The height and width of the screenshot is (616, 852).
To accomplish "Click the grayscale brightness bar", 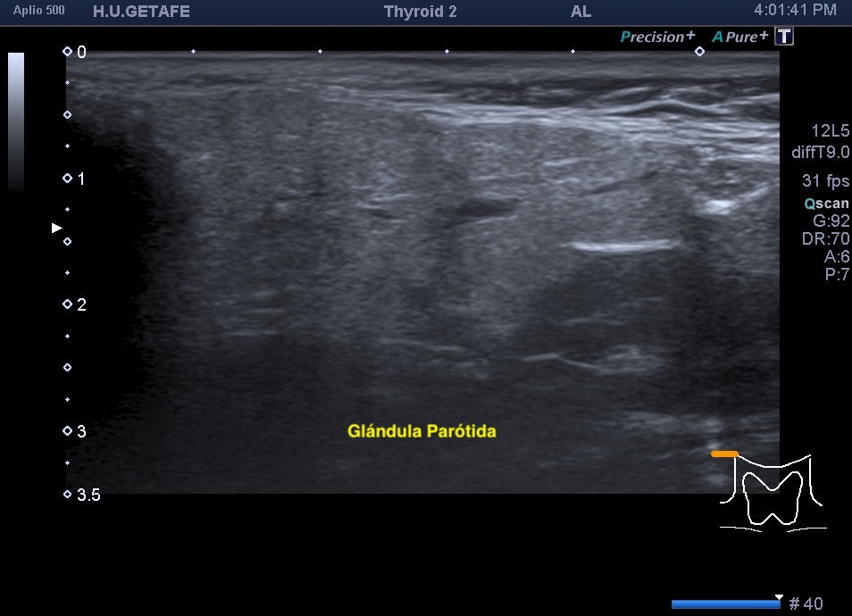I will pyautogui.click(x=16, y=121).
